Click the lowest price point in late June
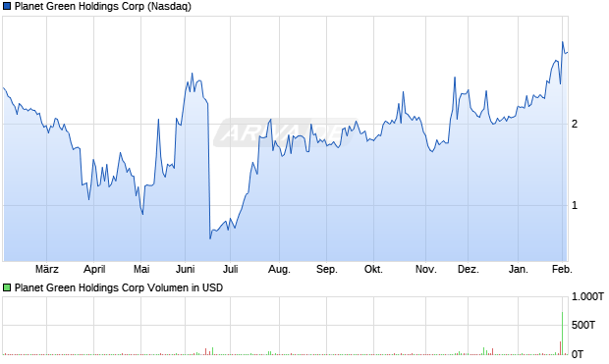This screenshot has height=364, width=609. tap(210, 238)
